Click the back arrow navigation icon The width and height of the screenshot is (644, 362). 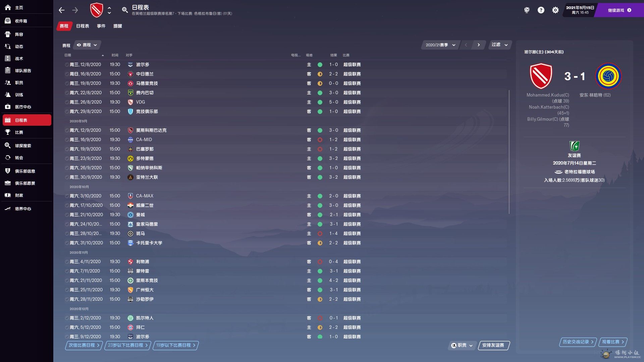[62, 10]
